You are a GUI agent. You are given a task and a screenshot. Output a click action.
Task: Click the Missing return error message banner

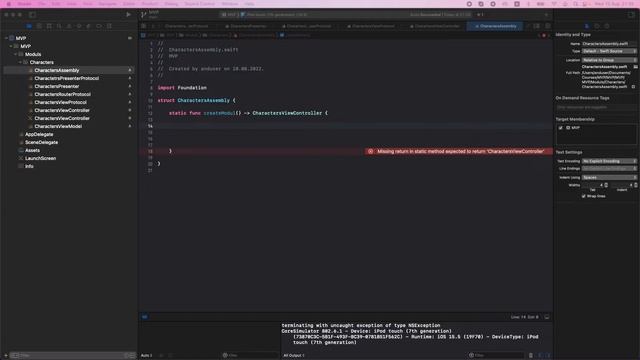(460, 151)
